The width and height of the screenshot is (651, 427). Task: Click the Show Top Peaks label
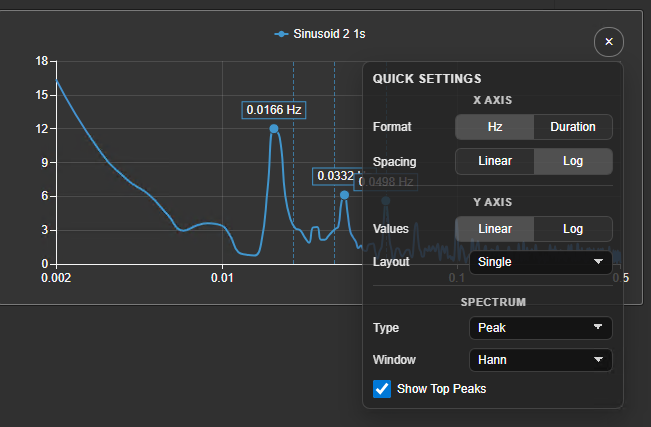coord(441,389)
